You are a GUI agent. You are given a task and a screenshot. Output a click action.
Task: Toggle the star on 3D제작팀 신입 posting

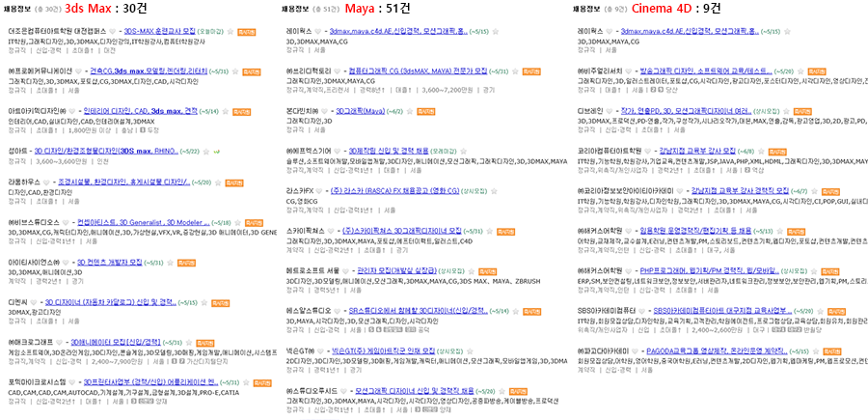point(464,152)
